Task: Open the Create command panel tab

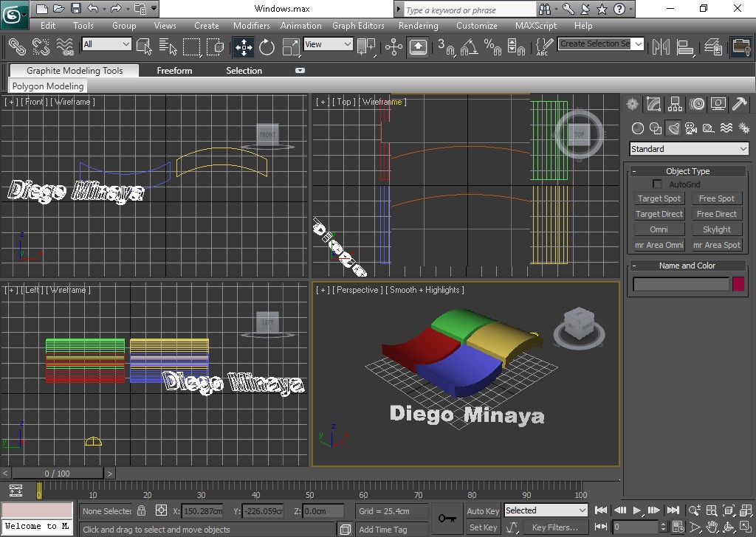Action: 632,103
